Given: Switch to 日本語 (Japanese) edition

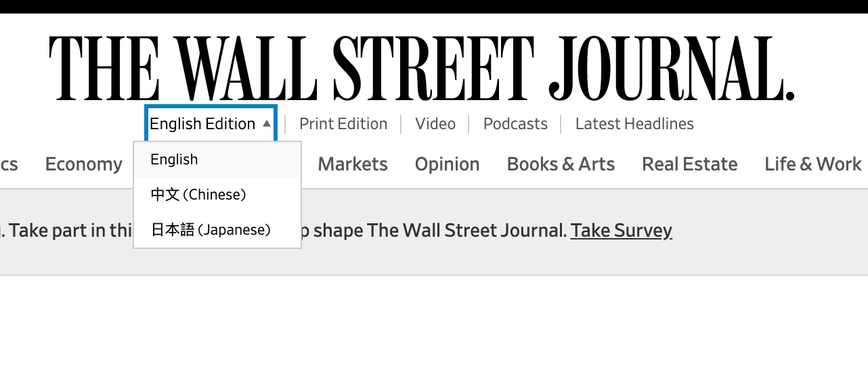Looking at the screenshot, I should (211, 230).
